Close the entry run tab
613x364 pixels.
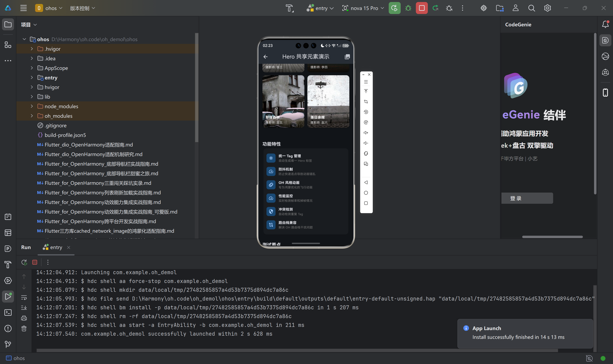69,247
